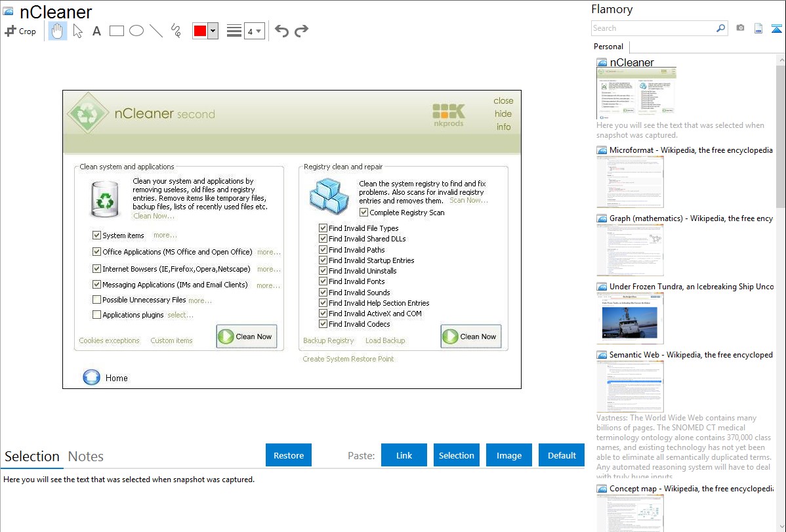Click the Cookies exceptions link

pos(110,340)
